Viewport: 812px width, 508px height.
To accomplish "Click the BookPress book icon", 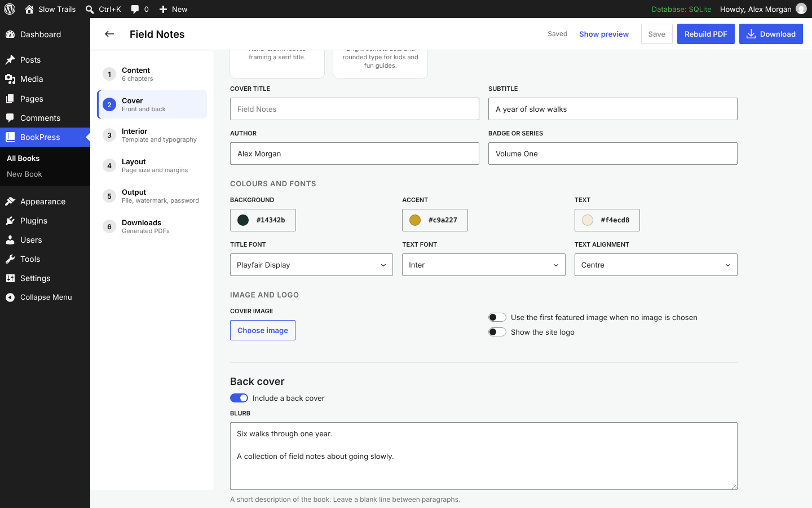I will pos(10,137).
